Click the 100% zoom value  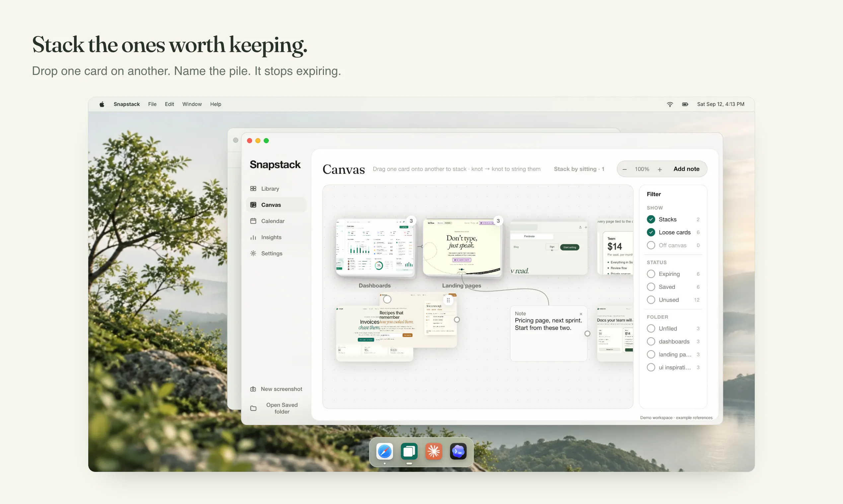pos(642,169)
